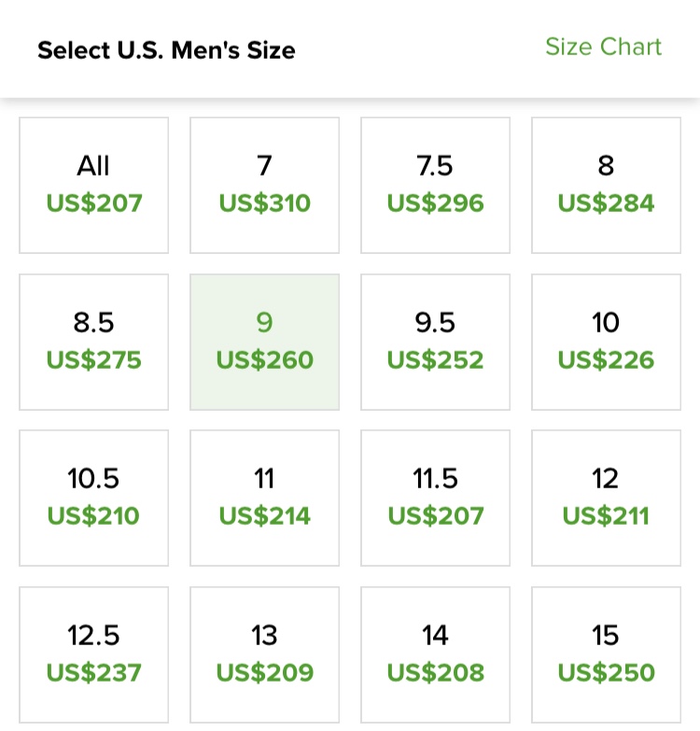Choose size 10 tile
700x731 pixels.
tap(607, 342)
